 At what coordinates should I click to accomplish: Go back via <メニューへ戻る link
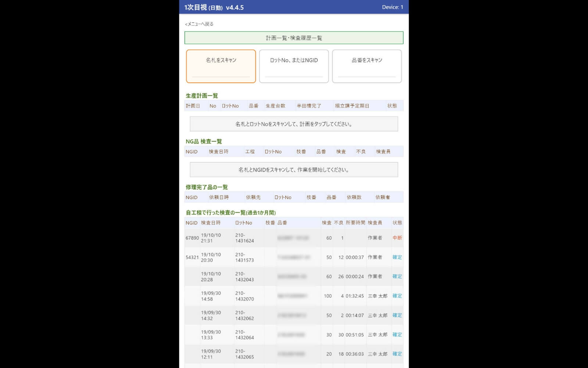click(x=199, y=24)
